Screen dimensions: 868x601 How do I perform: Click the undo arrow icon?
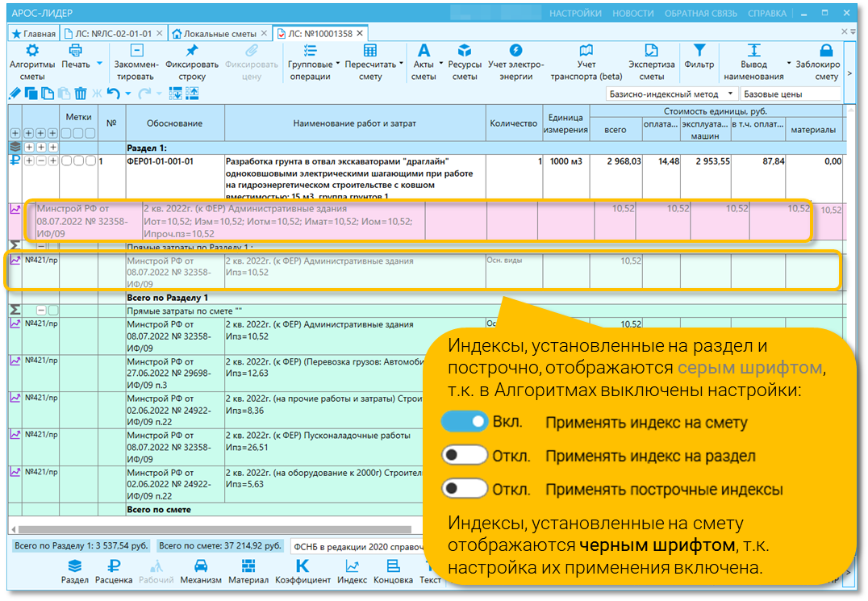pyautogui.click(x=113, y=94)
